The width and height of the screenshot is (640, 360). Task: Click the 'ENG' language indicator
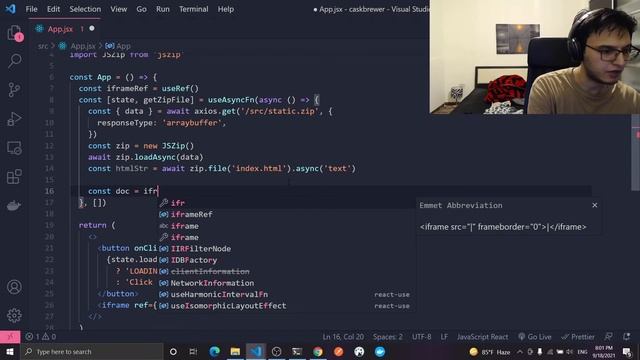coord(582,351)
